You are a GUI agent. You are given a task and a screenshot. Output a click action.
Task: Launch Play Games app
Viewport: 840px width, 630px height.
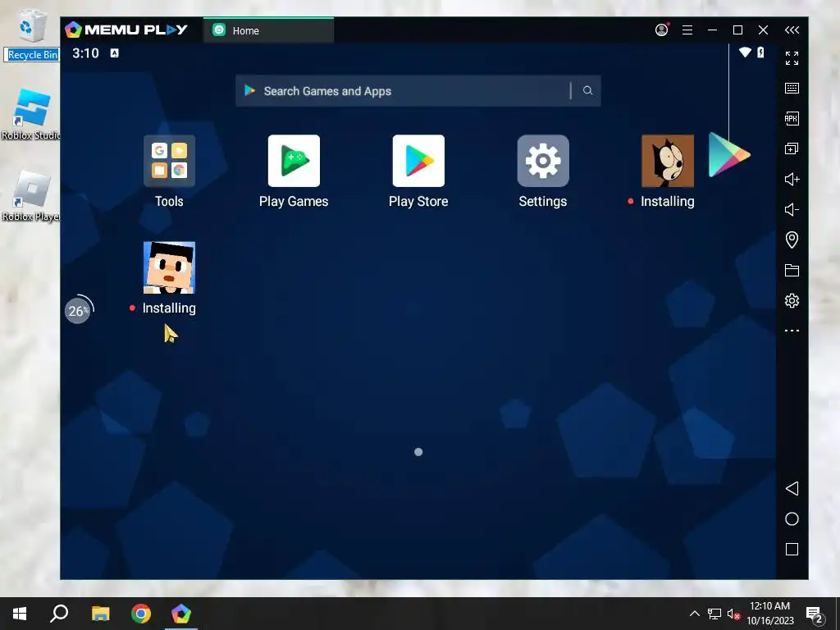tap(294, 161)
